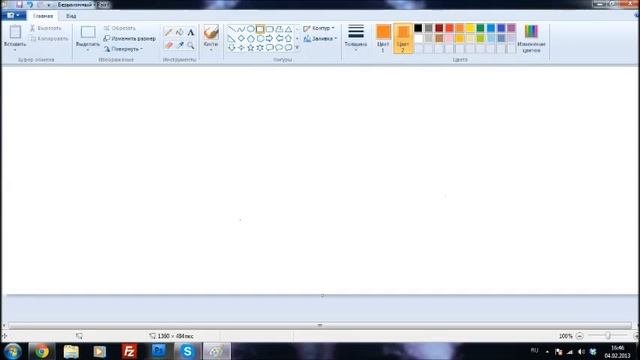
Task: Choose the Rounded rectangle shape
Action: click(x=269, y=29)
